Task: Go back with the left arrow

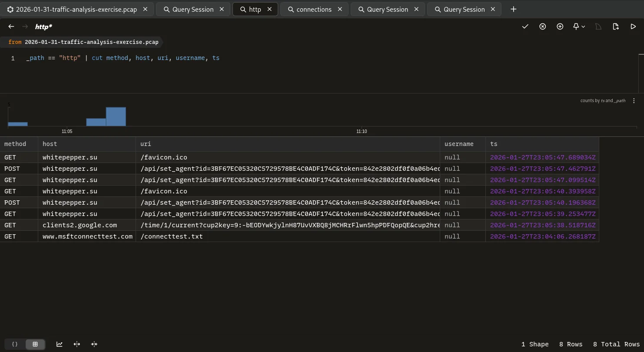Action: pyautogui.click(x=11, y=27)
